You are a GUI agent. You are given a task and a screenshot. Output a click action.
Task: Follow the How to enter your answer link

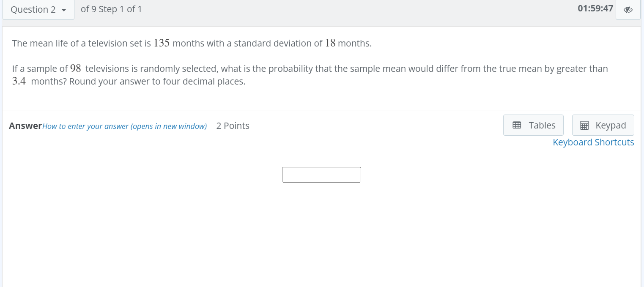click(124, 126)
